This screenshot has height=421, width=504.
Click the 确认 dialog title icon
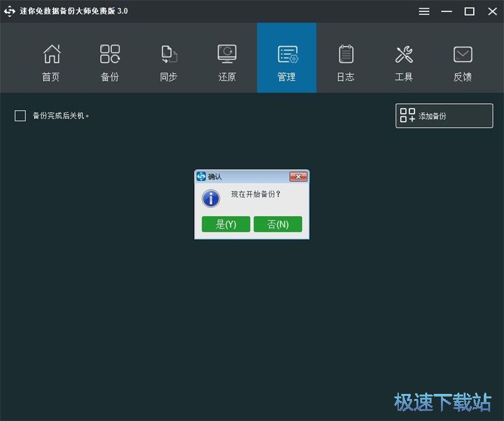click(201, 176)
